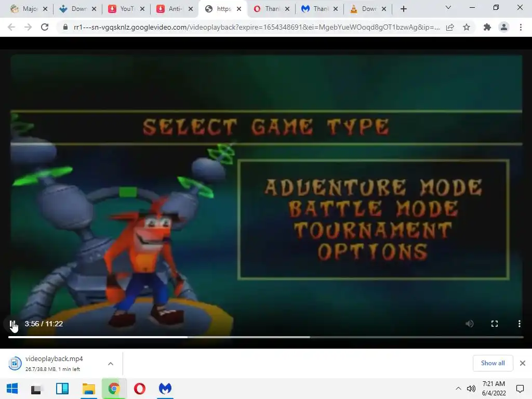This screenshot has width=532, height=399.
Task: Click Show all downloads
Action: click(493, 363)
